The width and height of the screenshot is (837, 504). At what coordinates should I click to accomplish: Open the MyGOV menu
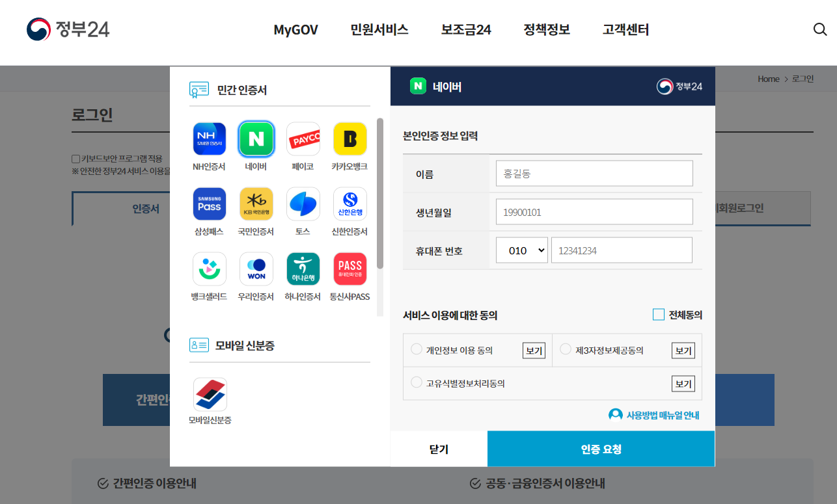(x=295, y=30)
